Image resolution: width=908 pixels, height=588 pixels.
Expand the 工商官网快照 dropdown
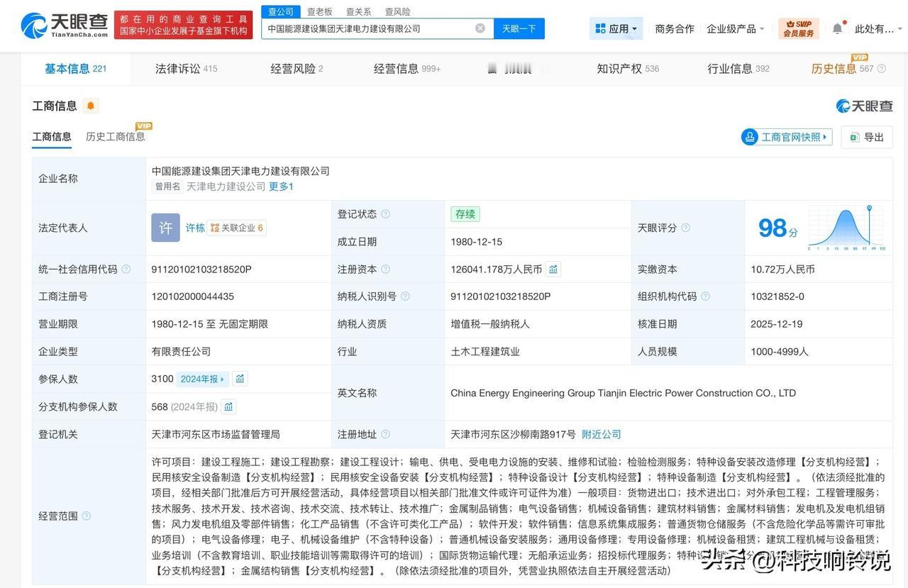pos(787,137)
